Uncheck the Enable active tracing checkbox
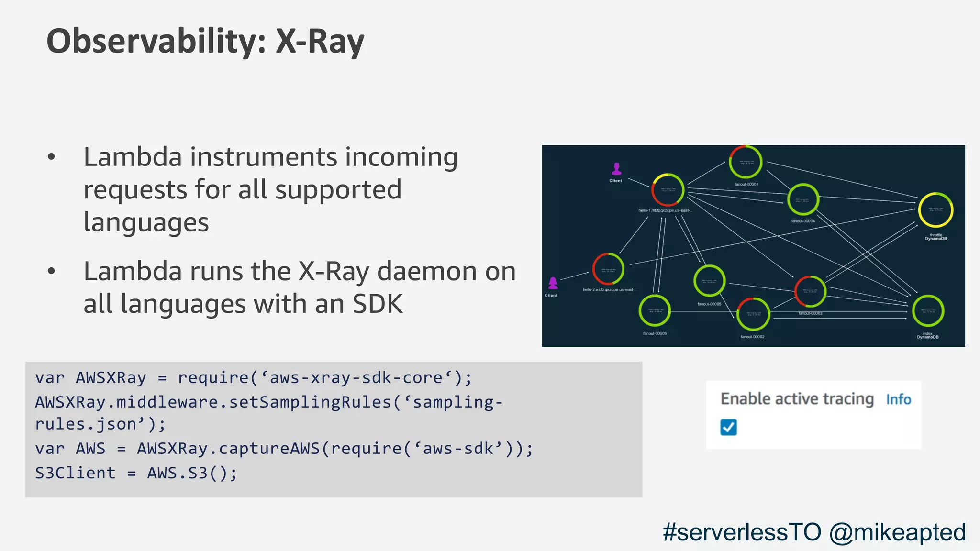 728,427
